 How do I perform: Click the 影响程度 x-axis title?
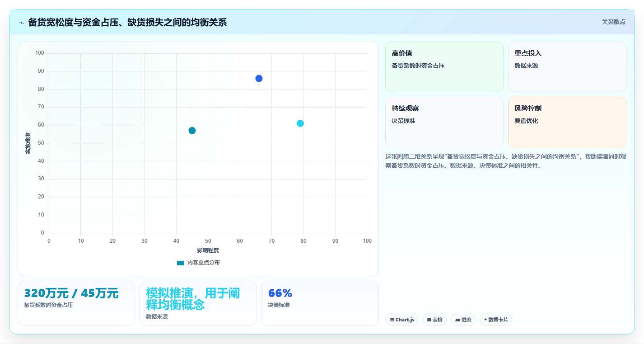click(x=208, y=250)
